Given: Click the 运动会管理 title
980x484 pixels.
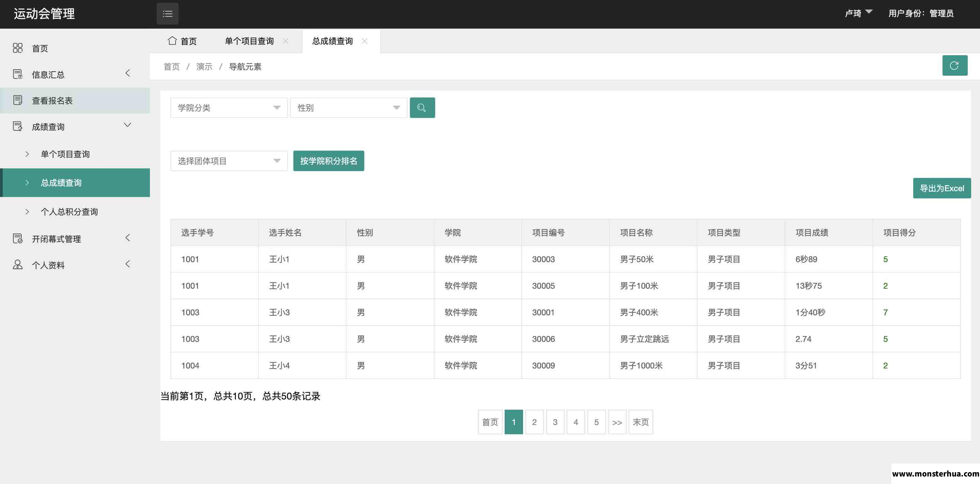Looking at the screenshot, I should coord(44,14).
